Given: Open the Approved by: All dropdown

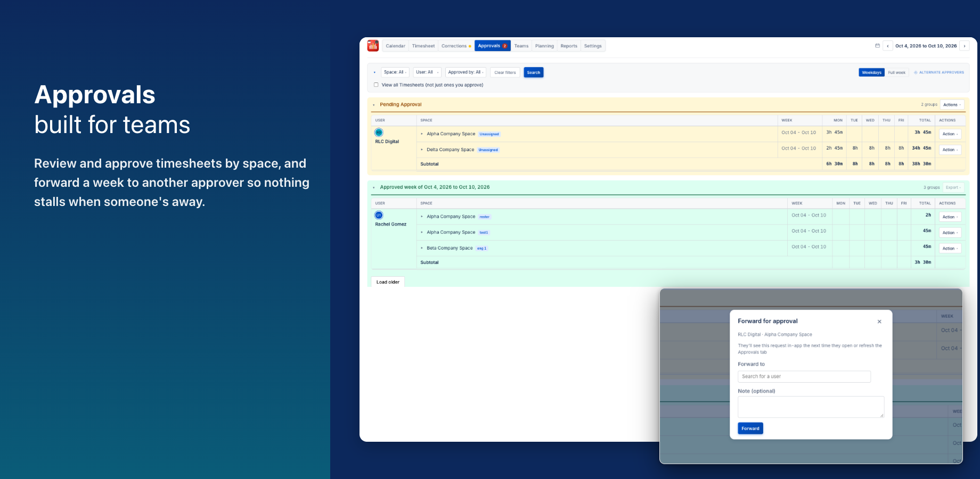Looking at the screenshot, I should point(466,72).
